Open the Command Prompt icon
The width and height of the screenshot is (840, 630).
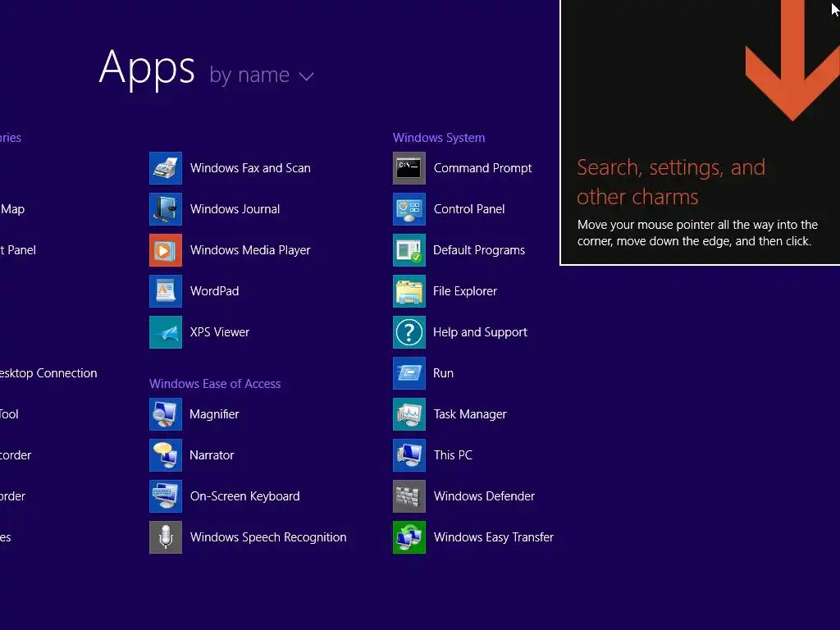tap(409, 168)
